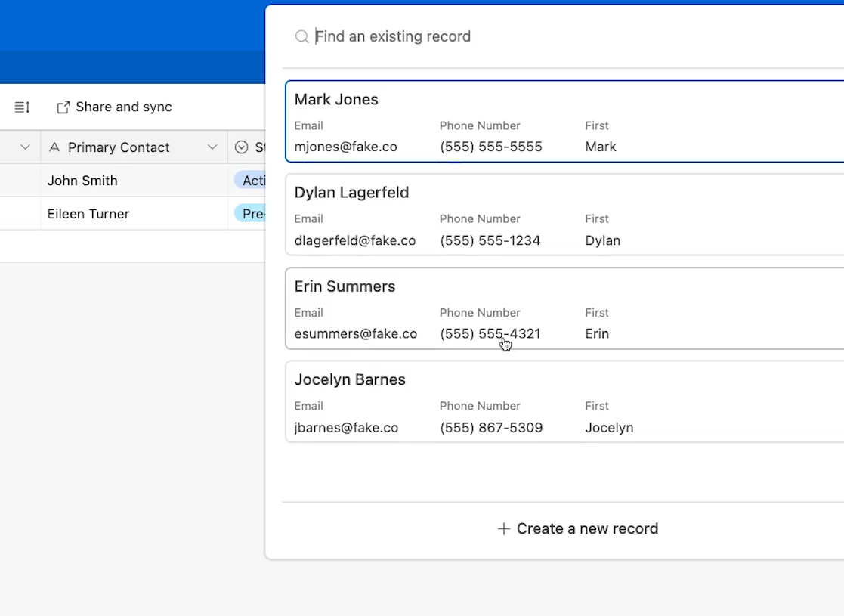Screen dimensions: 844x616
Task: Click first name value Erin
Action: [x=597, y=334]
